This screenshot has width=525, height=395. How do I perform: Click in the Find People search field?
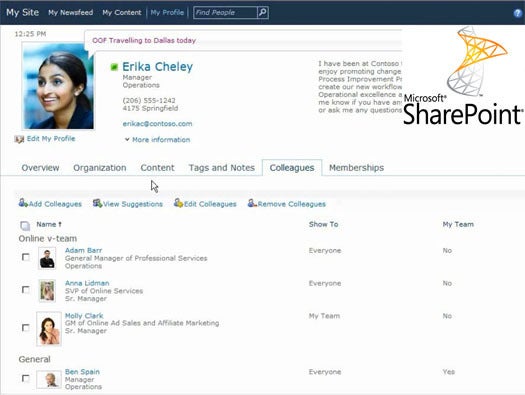coord(225,13)
